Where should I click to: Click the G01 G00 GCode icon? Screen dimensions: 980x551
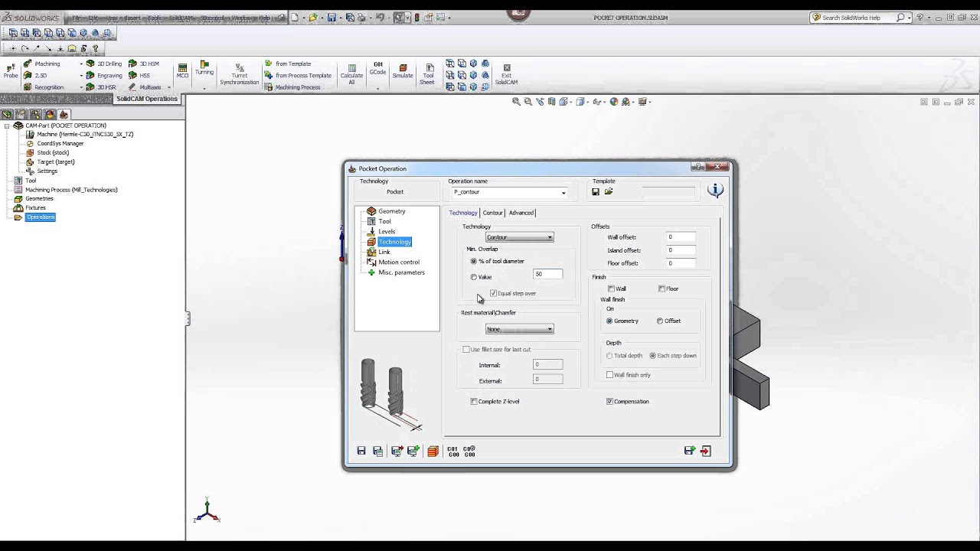click(453, 452)
